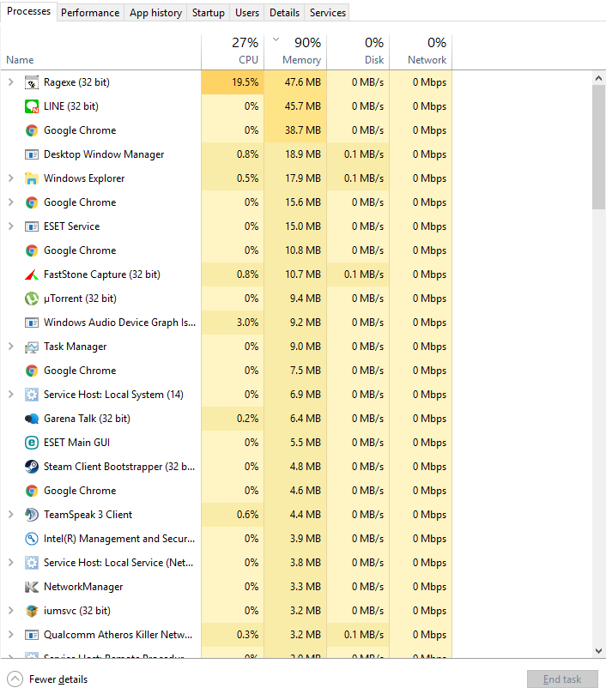Click the End task button
606x700 pixels.
[562, 679]
